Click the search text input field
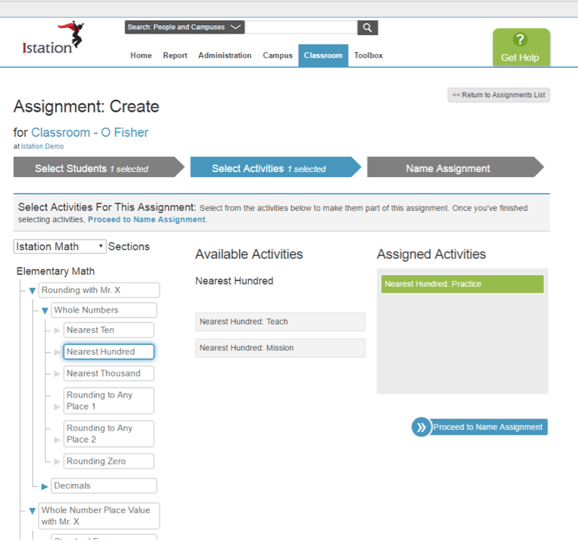 coord(301,27)
